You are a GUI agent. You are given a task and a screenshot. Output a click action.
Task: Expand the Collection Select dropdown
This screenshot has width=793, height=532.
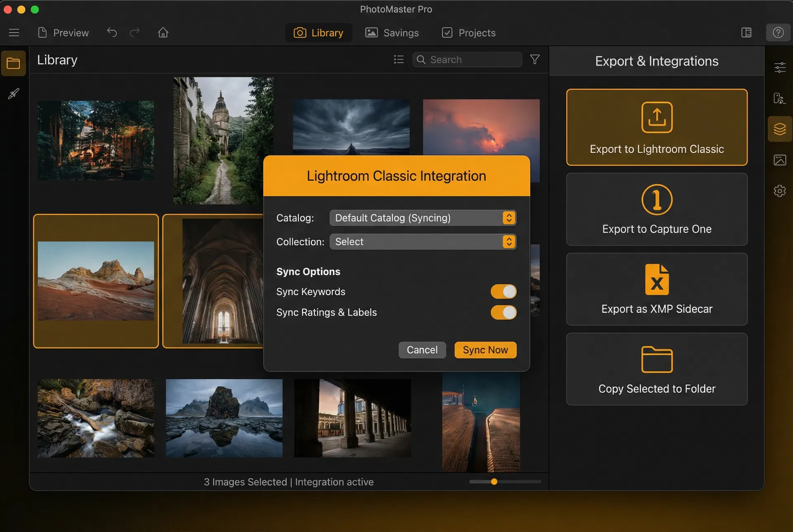point(423,242)
